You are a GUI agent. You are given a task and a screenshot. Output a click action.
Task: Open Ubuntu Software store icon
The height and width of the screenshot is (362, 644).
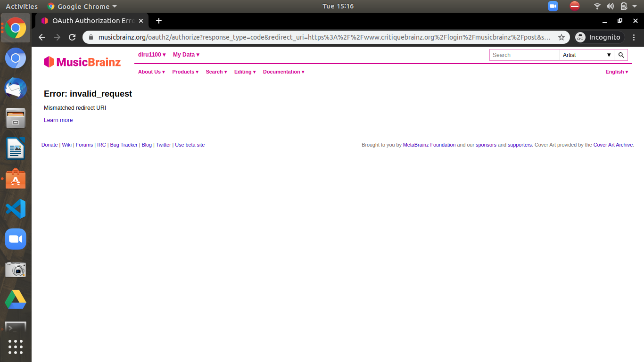16,179
